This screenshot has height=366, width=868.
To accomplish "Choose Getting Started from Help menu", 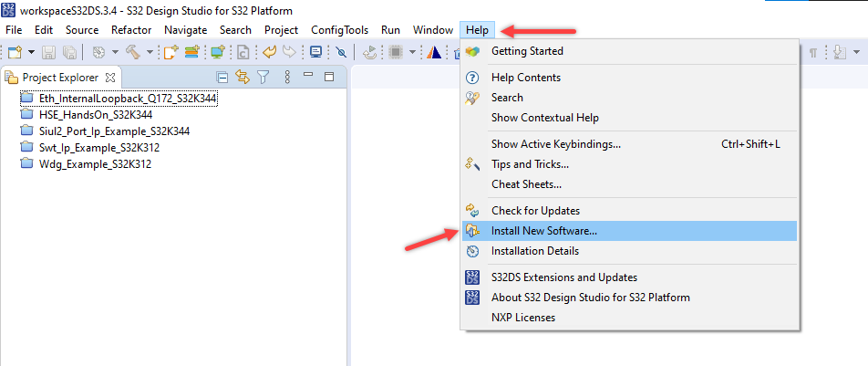I will pyautogui.click(x=629, y=51).
